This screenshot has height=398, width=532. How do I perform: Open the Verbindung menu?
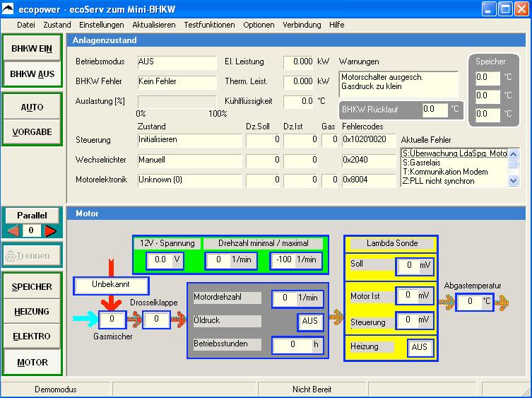point(302,25)
